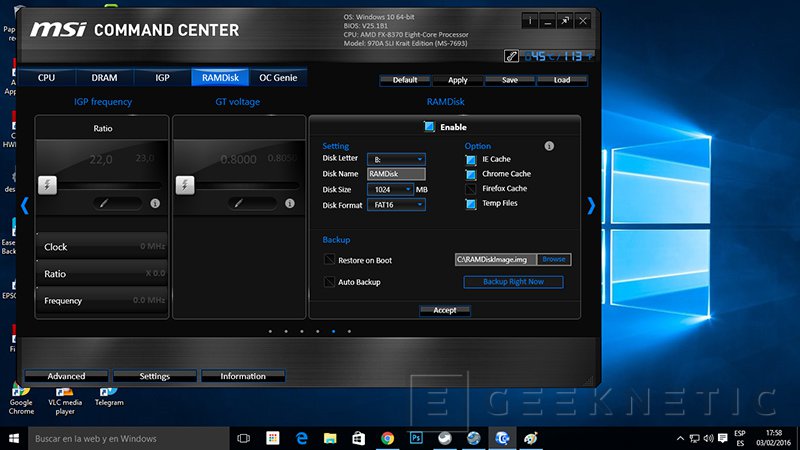Image resolution: width=800 pixels, height=450 pixels.
Task: Click the IGP frequency info icon
Action: click(x=155, y=203)
